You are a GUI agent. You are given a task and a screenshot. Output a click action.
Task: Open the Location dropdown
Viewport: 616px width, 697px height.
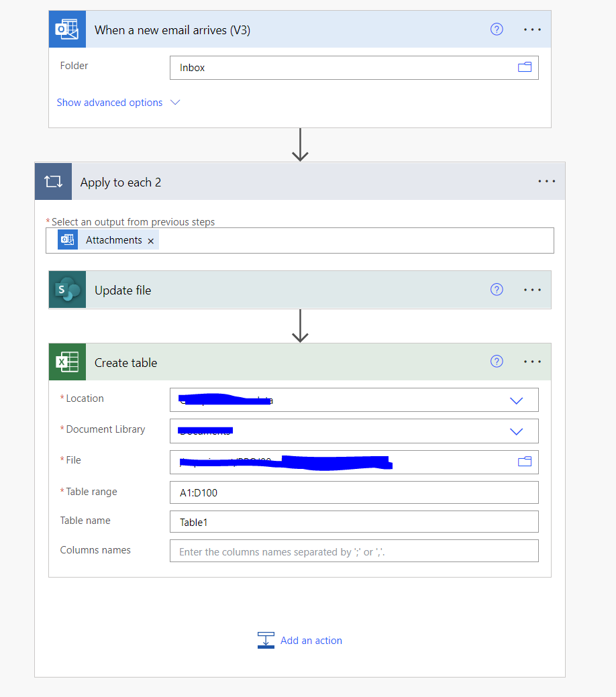tap(516, 400)
